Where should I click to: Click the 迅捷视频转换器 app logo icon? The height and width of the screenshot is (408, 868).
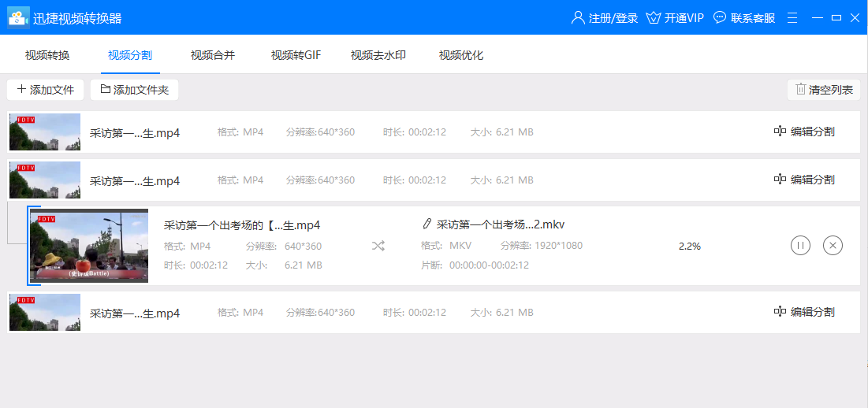[17, 17]
